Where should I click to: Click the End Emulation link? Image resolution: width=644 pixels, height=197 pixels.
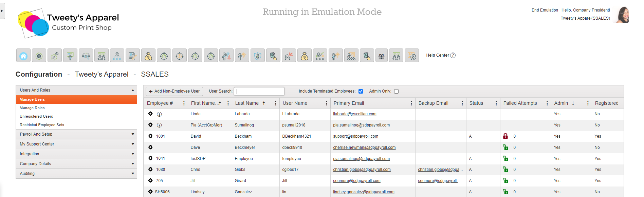pos(545,10)
